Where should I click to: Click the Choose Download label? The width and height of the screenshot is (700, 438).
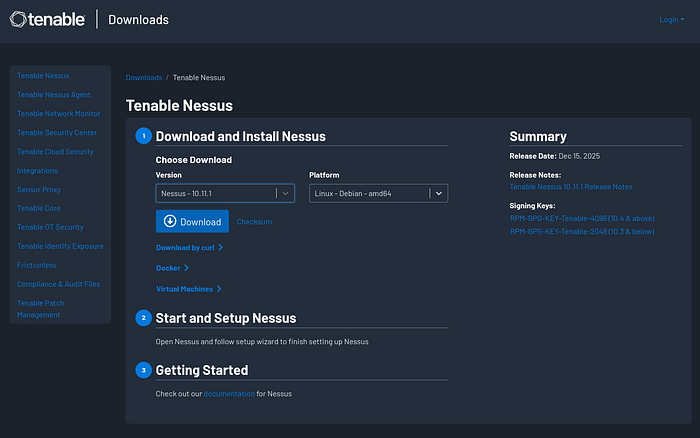pos(193,160)
